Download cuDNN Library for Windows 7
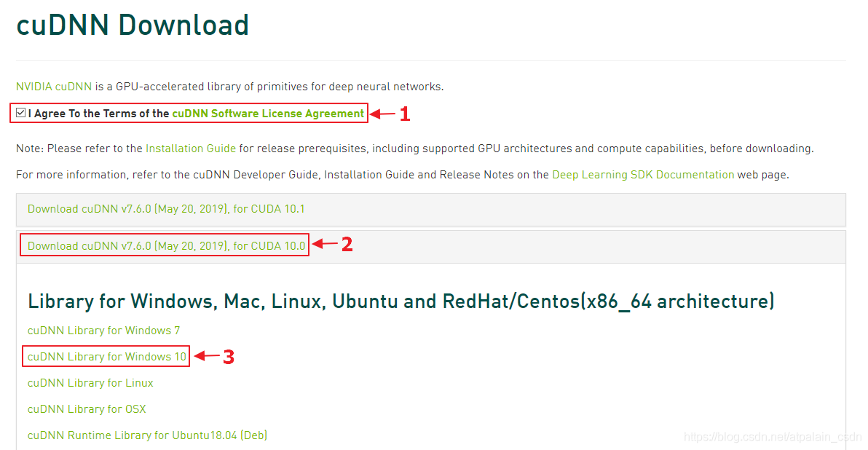This screenshot has width=868, height=450. (103, 331)
